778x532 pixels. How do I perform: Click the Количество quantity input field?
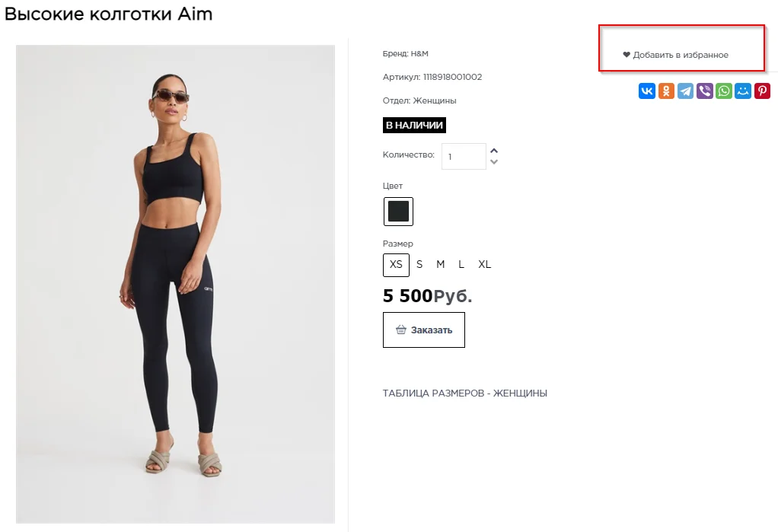pyautogui.click(x=463, y=156)
